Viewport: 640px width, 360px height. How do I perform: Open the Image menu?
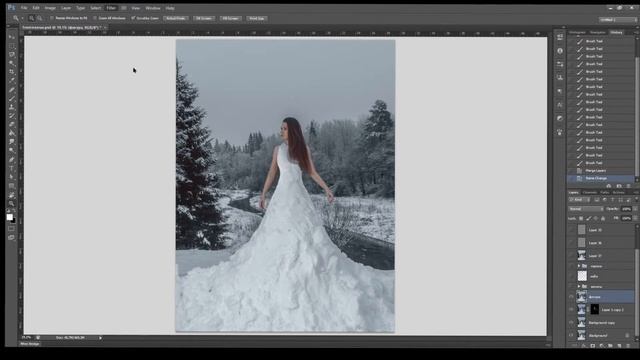pyautogui.click(x=50, y=8)
